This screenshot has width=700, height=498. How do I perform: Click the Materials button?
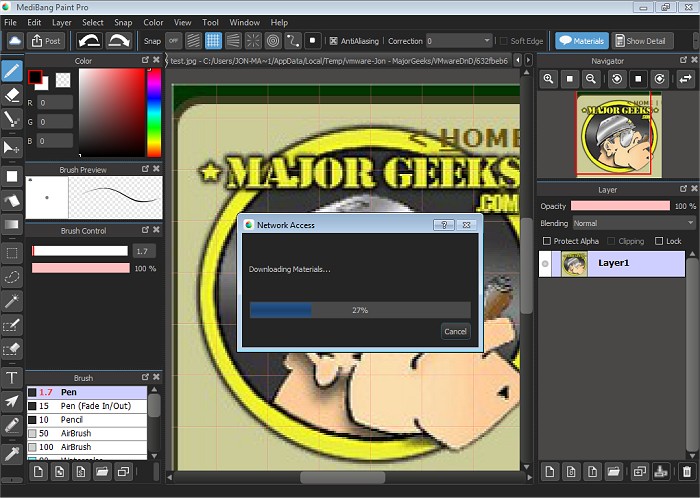point(581,41)
